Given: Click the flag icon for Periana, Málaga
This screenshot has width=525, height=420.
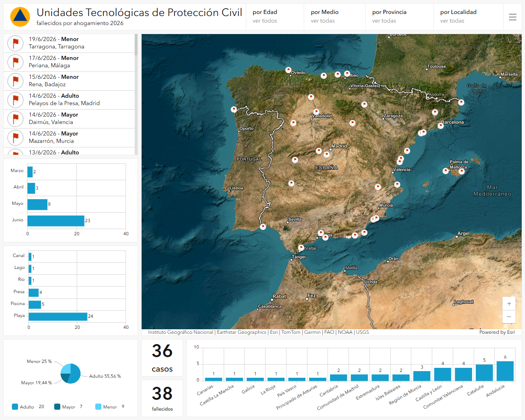Looking at the screenshot, I should pyautogui.click(x=15, y=62).
